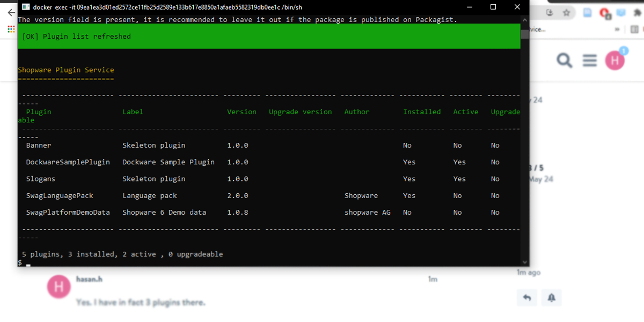
Task: Click the 'Upgrade version' column header
Action: [x=301, y=112]
